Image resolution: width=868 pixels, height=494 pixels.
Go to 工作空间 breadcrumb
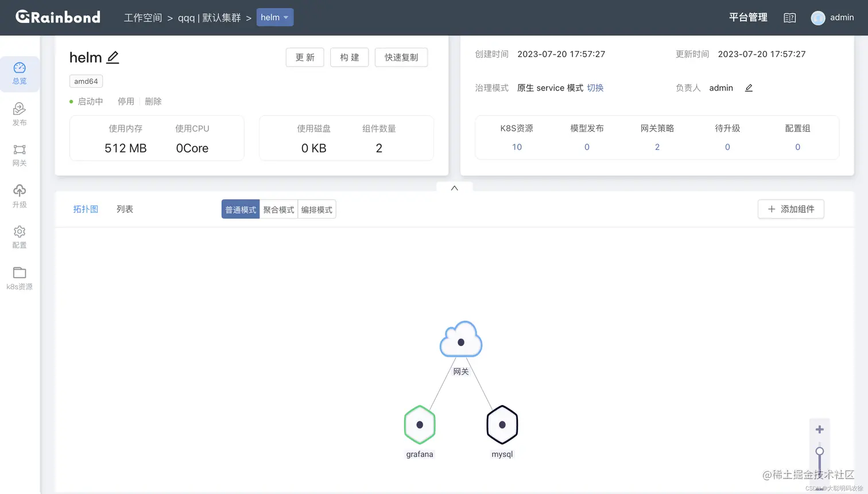click(143, 18)
